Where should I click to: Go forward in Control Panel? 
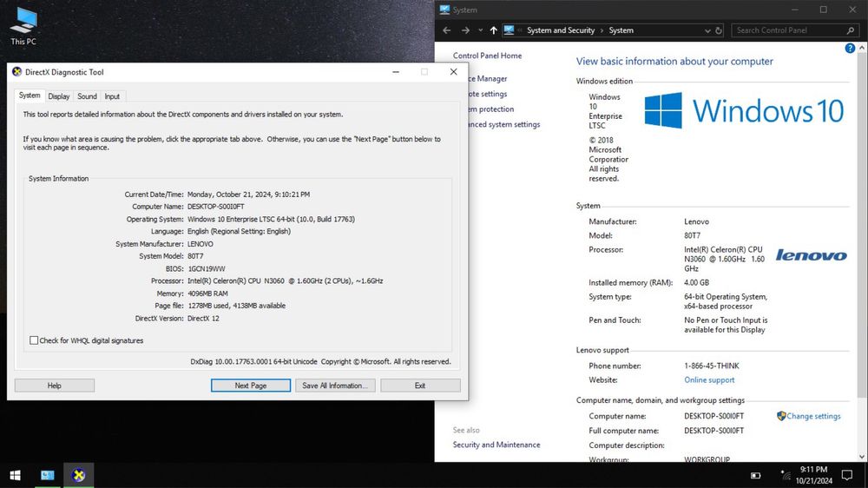coord(465,30)
